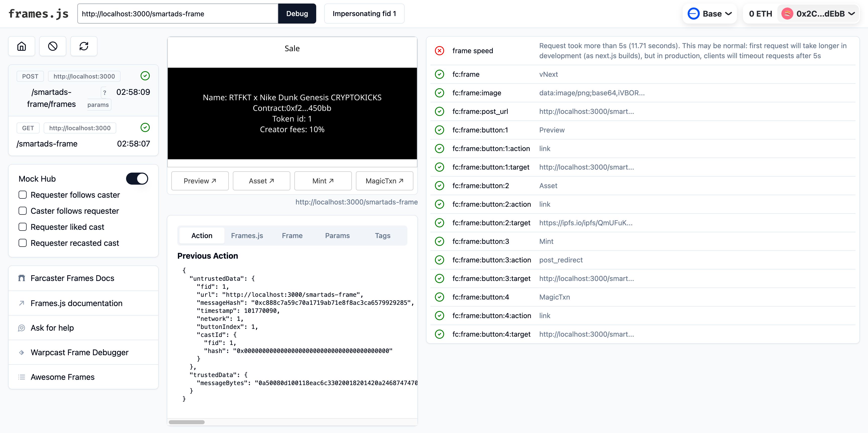Viewport: 868px width, 433px height.
Task: Click the post_redirect action value
Action: tap(561, 260)
